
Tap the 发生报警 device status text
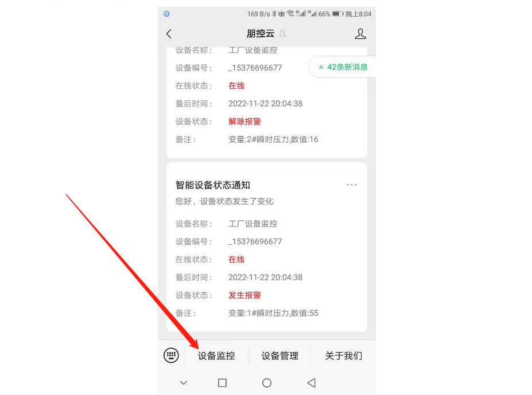[244, 295]
